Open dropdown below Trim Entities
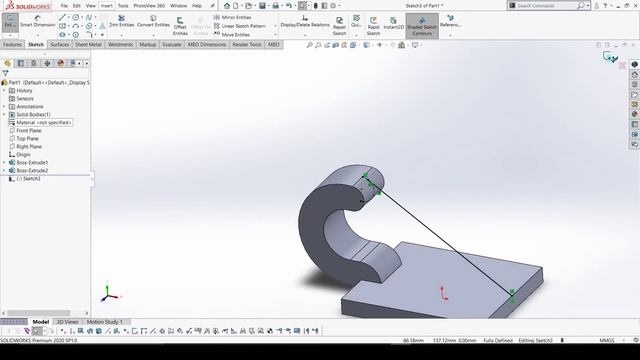This screenshot has width=640, height=360. [x=122, y=35]
